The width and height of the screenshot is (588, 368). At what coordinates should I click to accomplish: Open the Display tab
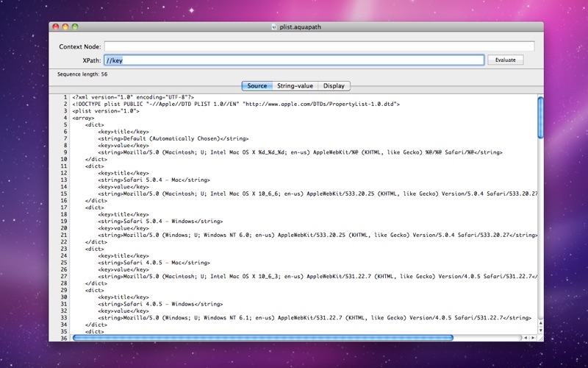click(334, 85)
